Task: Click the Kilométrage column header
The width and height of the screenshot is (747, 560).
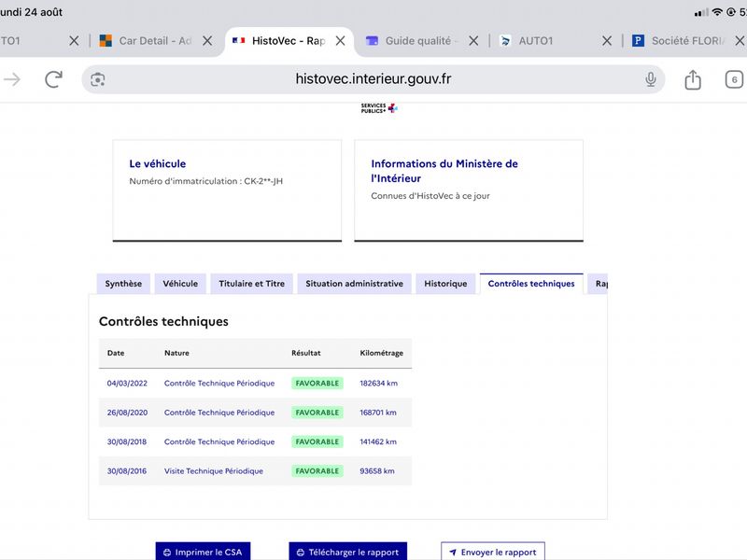Action: click(381, 353)
